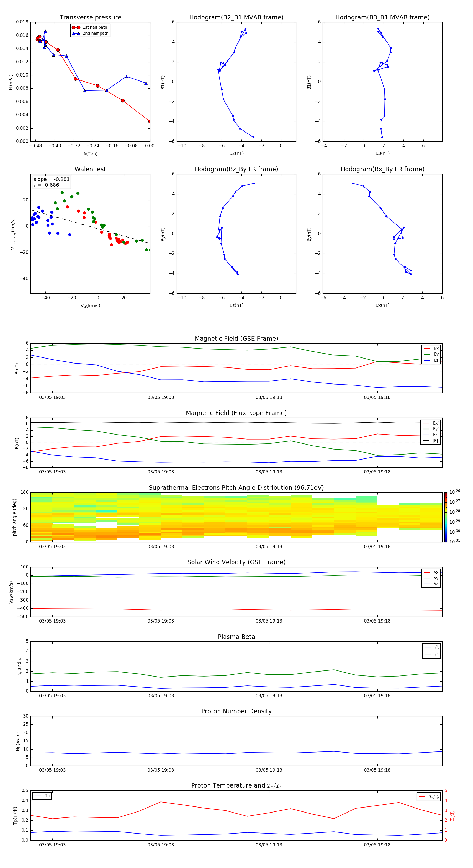473x868 pixels.
Task: Click the 'Proton Temperature and Te/Tp' title
Action: click(236, 786)
